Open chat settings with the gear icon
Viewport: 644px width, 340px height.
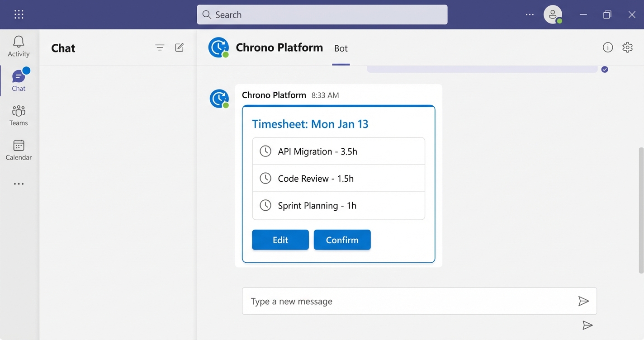pos(627,47)
